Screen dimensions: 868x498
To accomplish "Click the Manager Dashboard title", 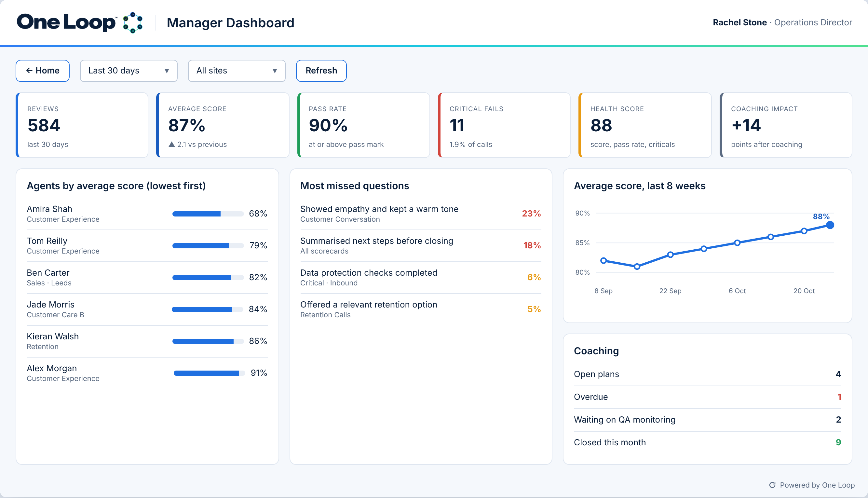I will pyautogui.click(x=230, y=23).
